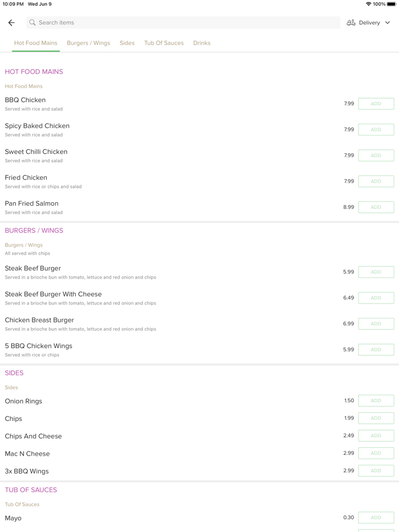Go to the Drinks tab
Image resolution: width=399 pixels, height=532 pixels.
pyautogui.click(x=202, y=43)
